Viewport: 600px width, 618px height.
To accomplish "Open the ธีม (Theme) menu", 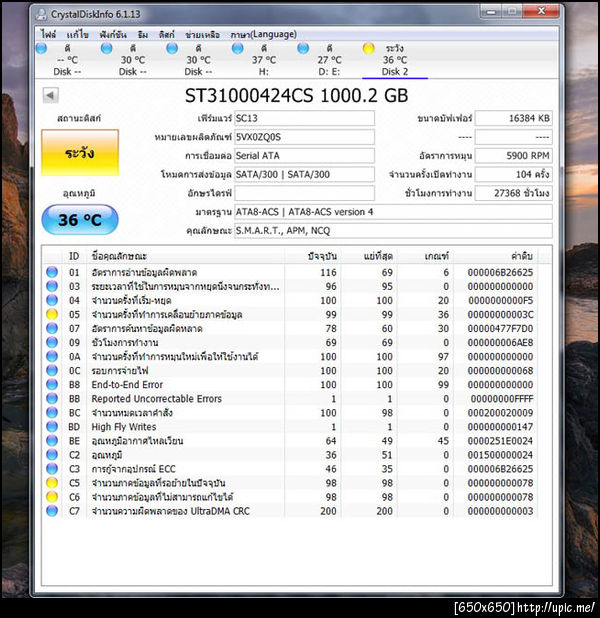I will point(143,35).
